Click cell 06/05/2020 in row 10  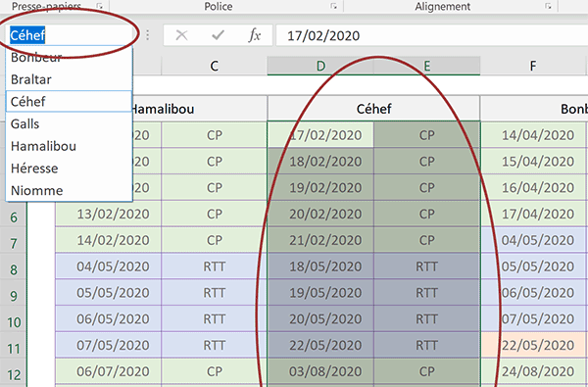click(109, 318)
